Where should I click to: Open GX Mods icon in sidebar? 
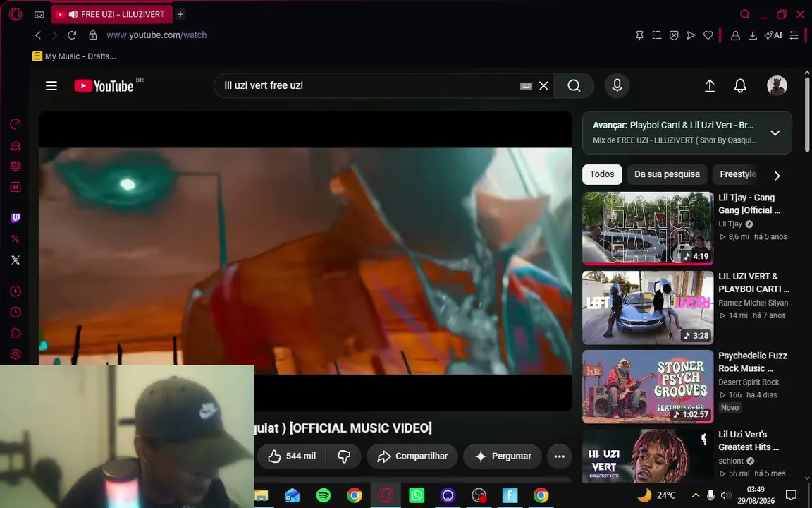coord(16,186)
